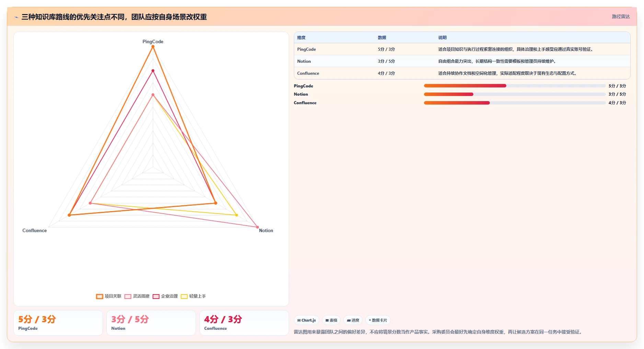The width and height of the screenshot is (644, 349).
Task: Click the yellow 轻量上手 legend swatch
Action: (x=184, y=297)
